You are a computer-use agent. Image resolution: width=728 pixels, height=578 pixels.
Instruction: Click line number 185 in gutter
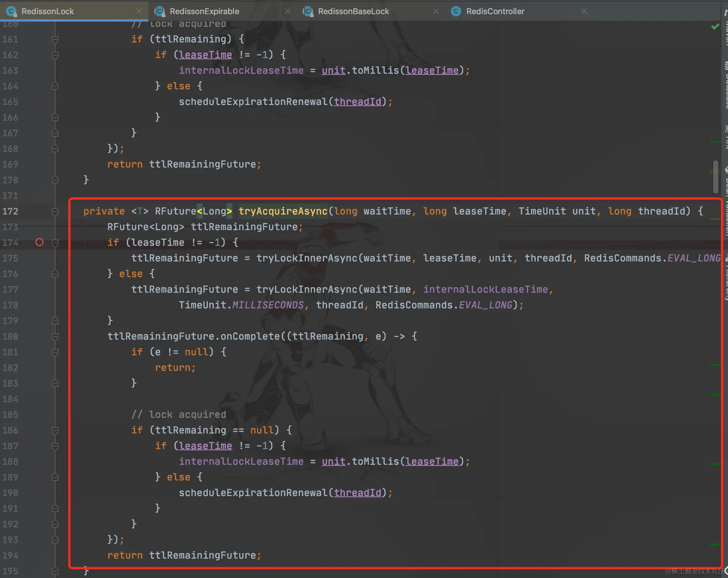click(x=10, y=415)
